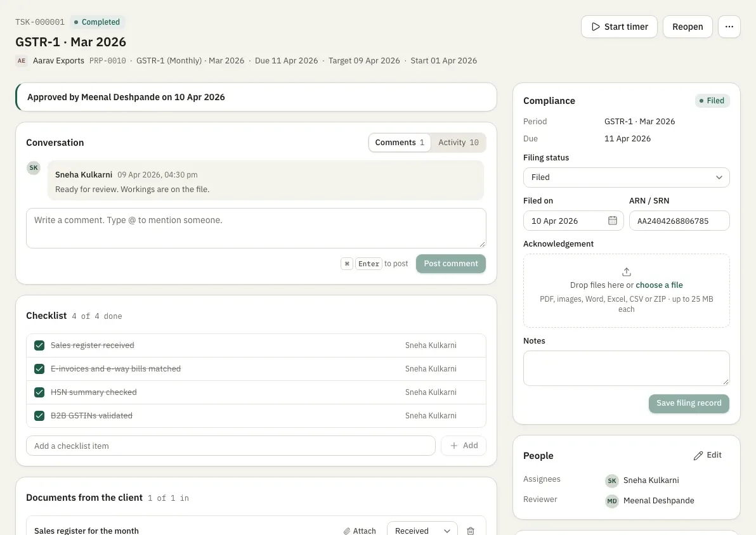Uncheck E-invoices and e-way bills matched
The width and height of the screenshot is (756, 535).
[39, 369]
